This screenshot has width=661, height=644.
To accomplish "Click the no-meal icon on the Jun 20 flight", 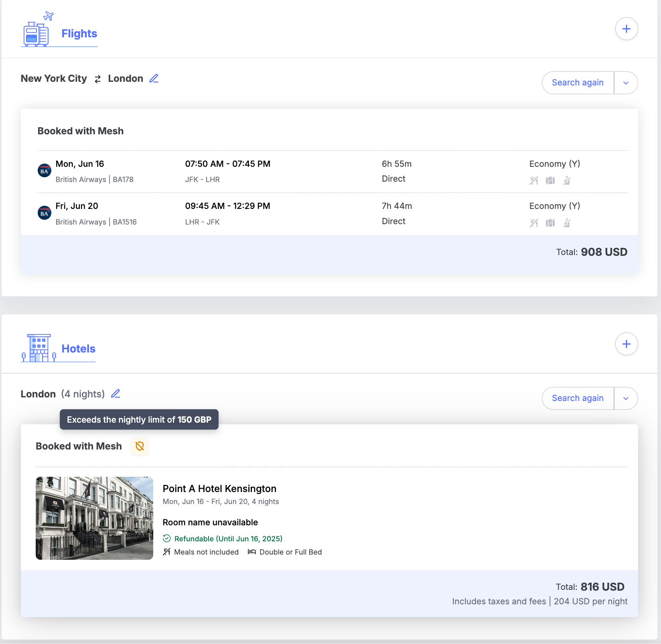I will [x=534, y=223].
